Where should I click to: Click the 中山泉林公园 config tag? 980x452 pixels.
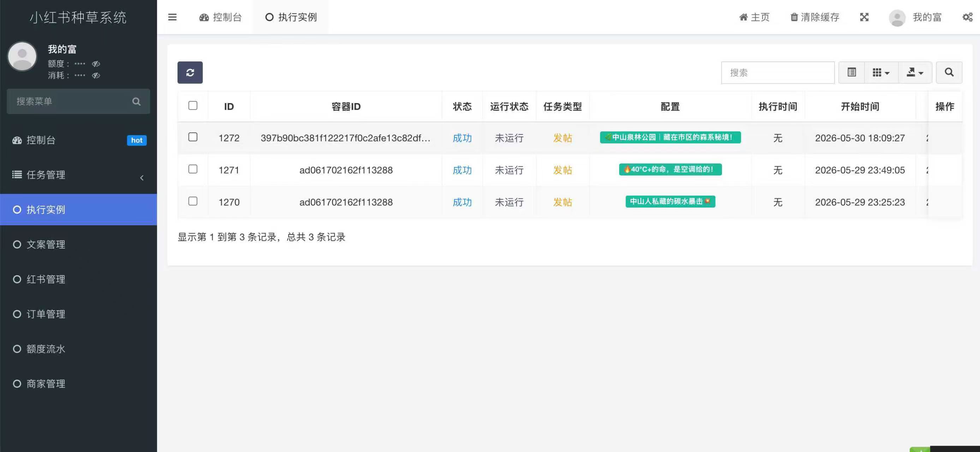click(670, 137)
